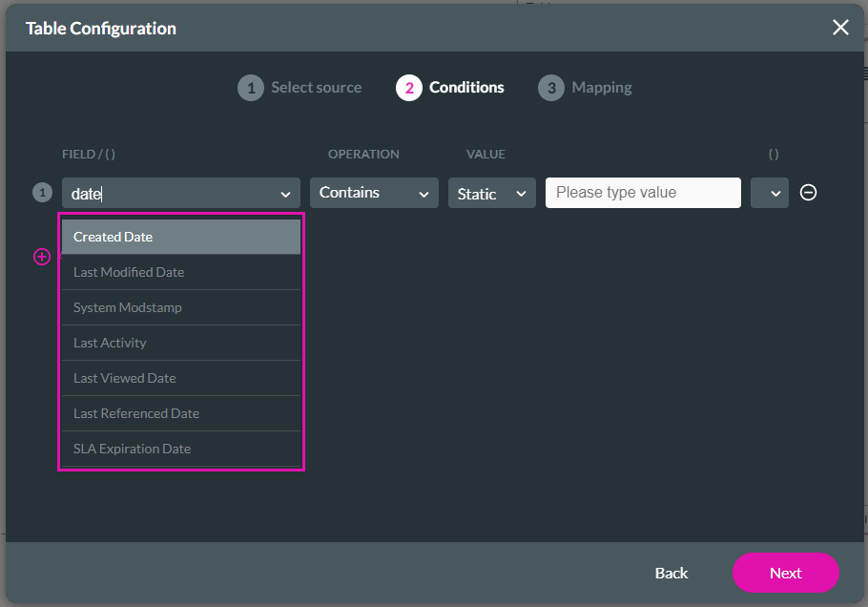Open the secondary arrow dropdown after the value field

pos(770,192)
